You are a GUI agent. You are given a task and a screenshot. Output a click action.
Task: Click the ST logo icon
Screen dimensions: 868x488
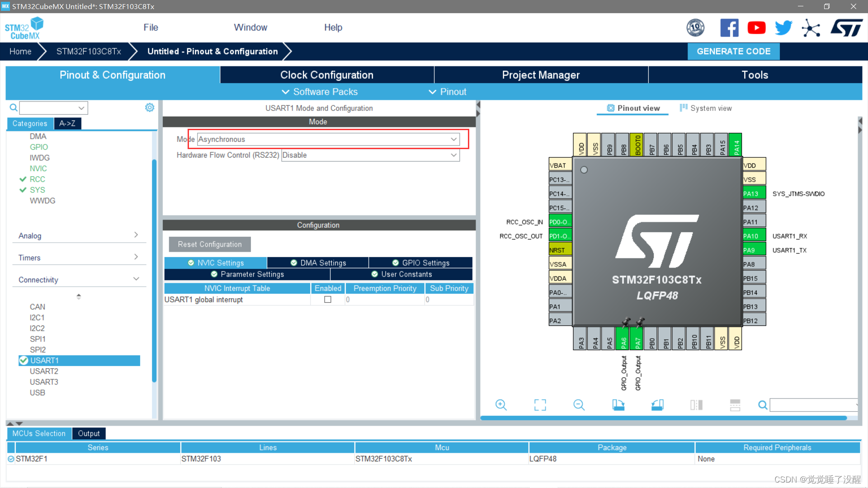coord(846,28)
